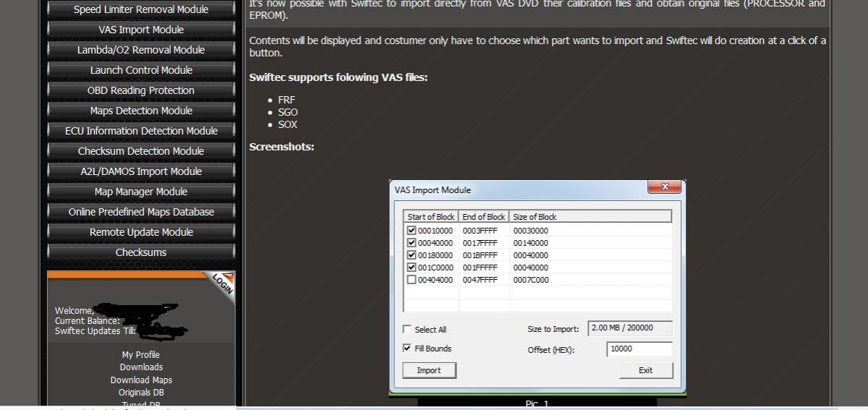
Task: Click the Import button
Action: (429, 370)
